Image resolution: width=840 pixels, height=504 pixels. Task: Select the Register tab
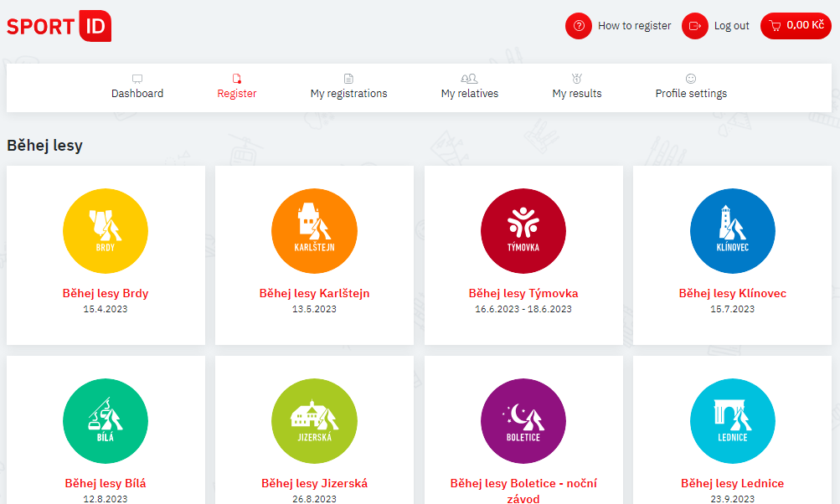point(237,93)
